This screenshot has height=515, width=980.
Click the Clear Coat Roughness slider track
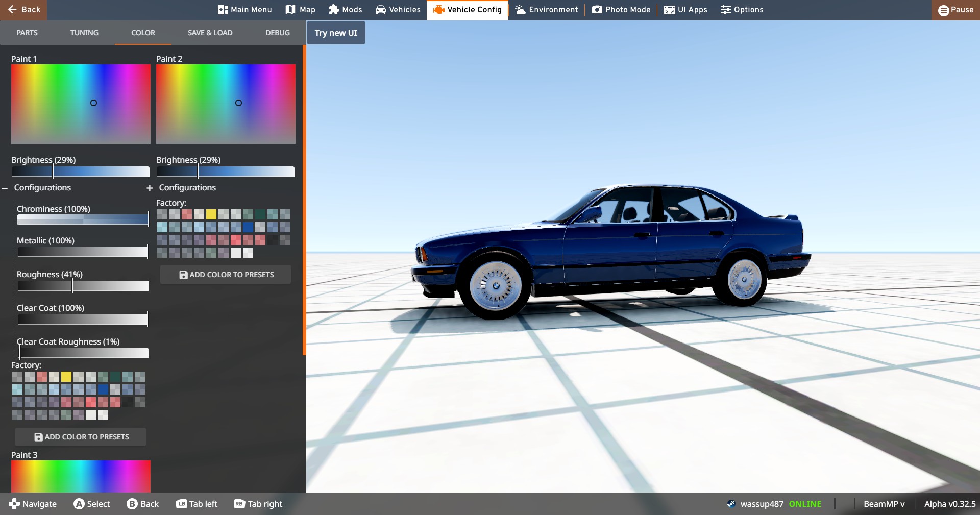[83, 353]
